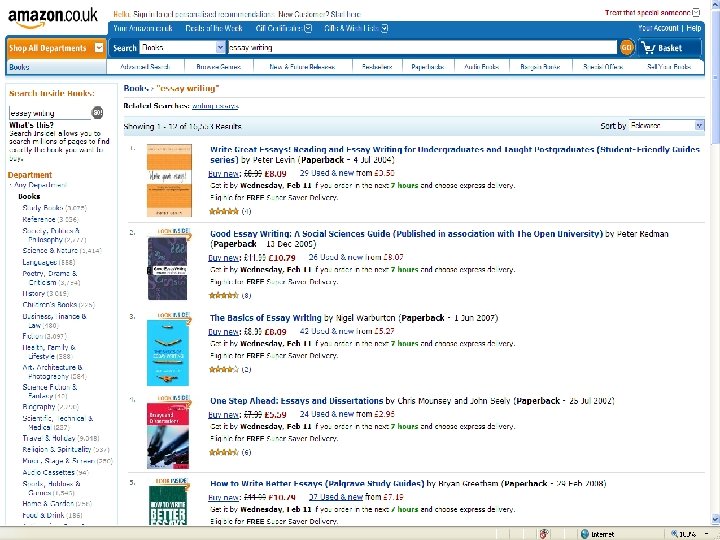Click Buy new for Write Great Essays
720x540 pixels.
[223, 174]
